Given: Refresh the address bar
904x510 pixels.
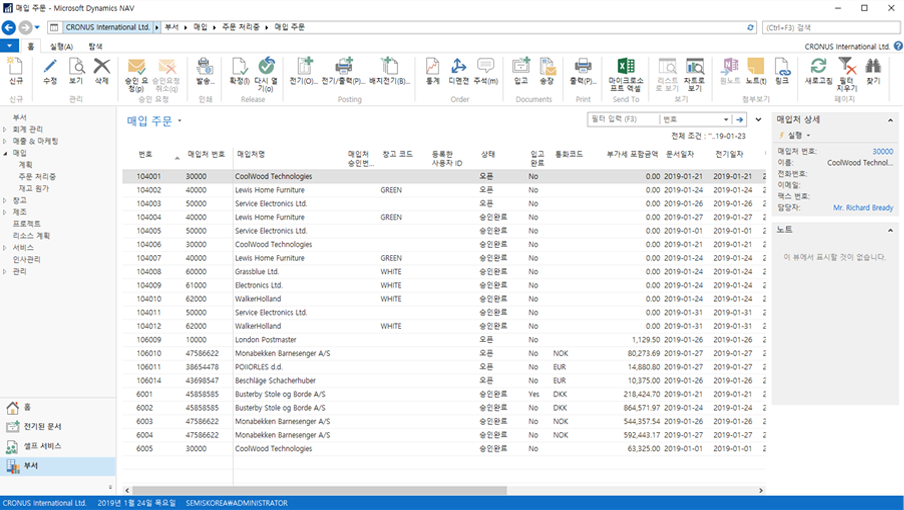Looking at the screenshot, I should point(750,27).
